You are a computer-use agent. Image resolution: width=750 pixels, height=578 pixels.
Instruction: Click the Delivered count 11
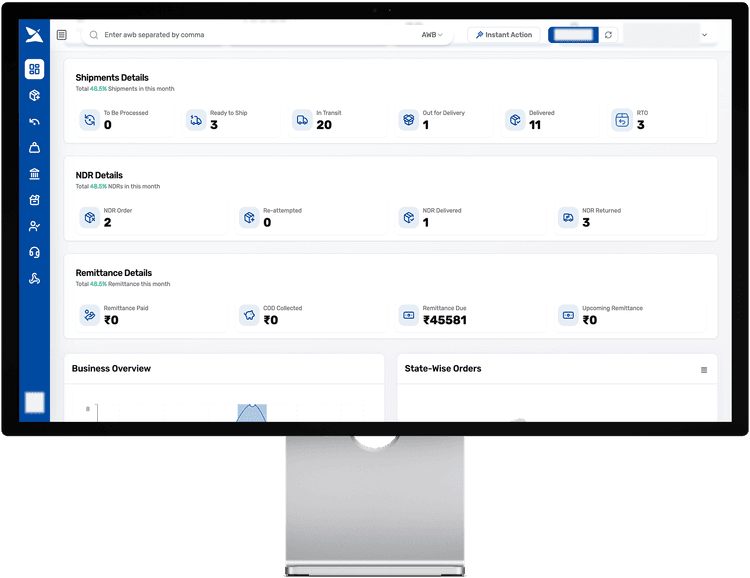tap(535, 125)
